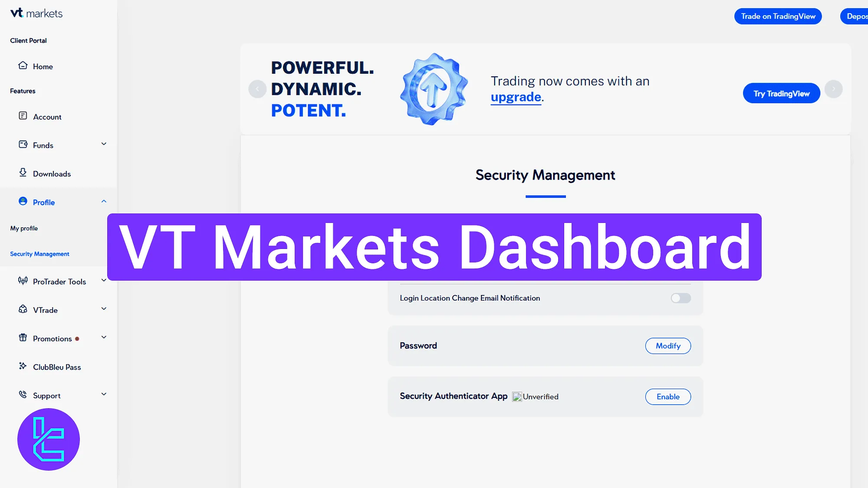
Task: Click Try TradingView button
Action: 781,93
